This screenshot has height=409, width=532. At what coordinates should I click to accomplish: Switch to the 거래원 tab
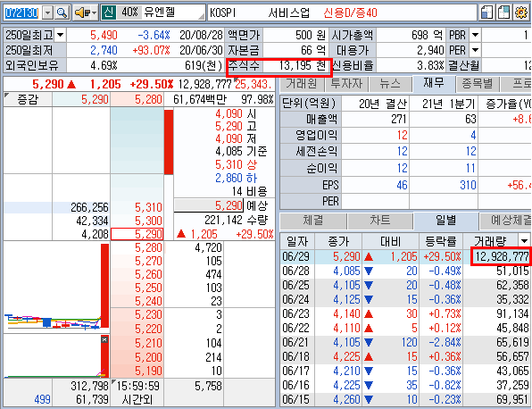point(302,84)
